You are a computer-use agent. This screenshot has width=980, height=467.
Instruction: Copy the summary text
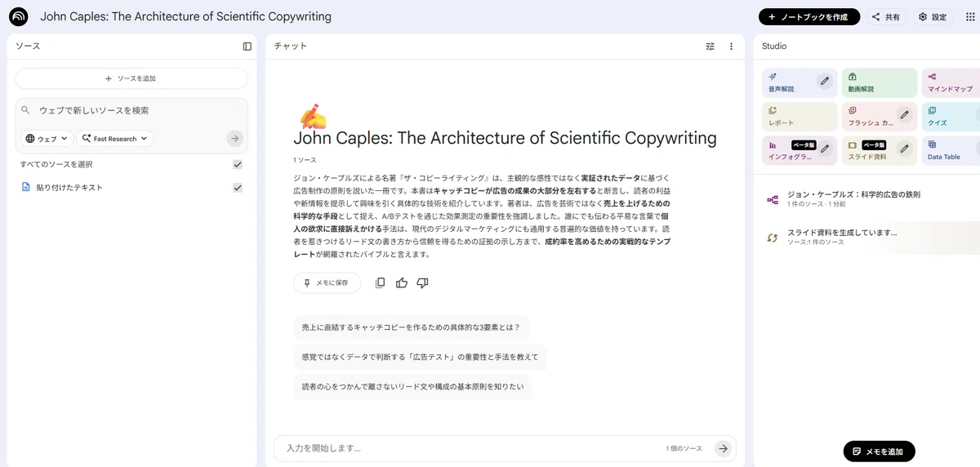point(380,282)
